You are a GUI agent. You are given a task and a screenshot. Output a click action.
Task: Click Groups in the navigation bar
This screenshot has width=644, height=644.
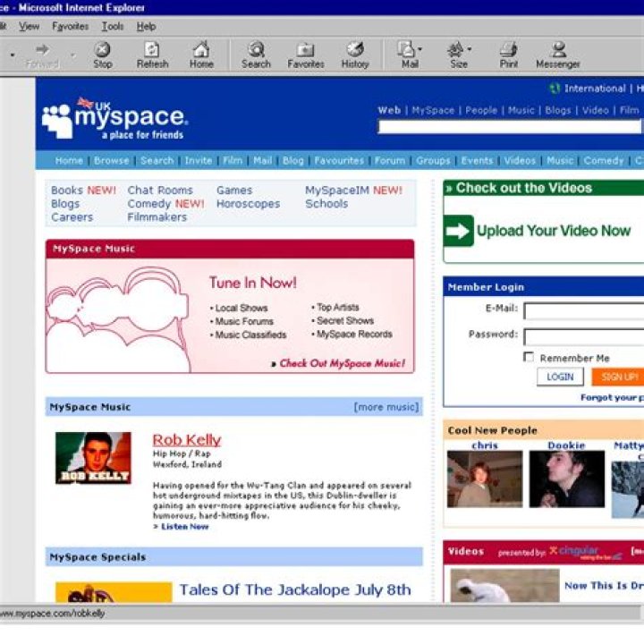(x=433, y=160)
